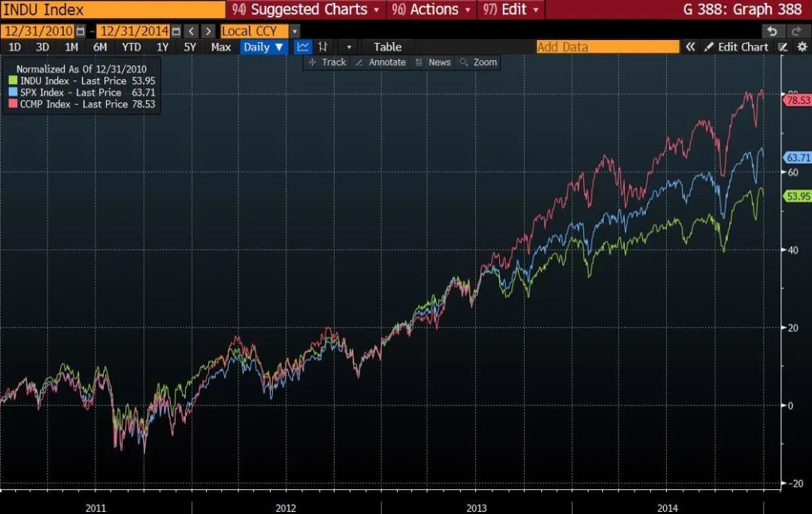This screenshot has height=514, width=812.
Task: Click the annotation edit icon beside Edit Chart
Action: point(783,47)
